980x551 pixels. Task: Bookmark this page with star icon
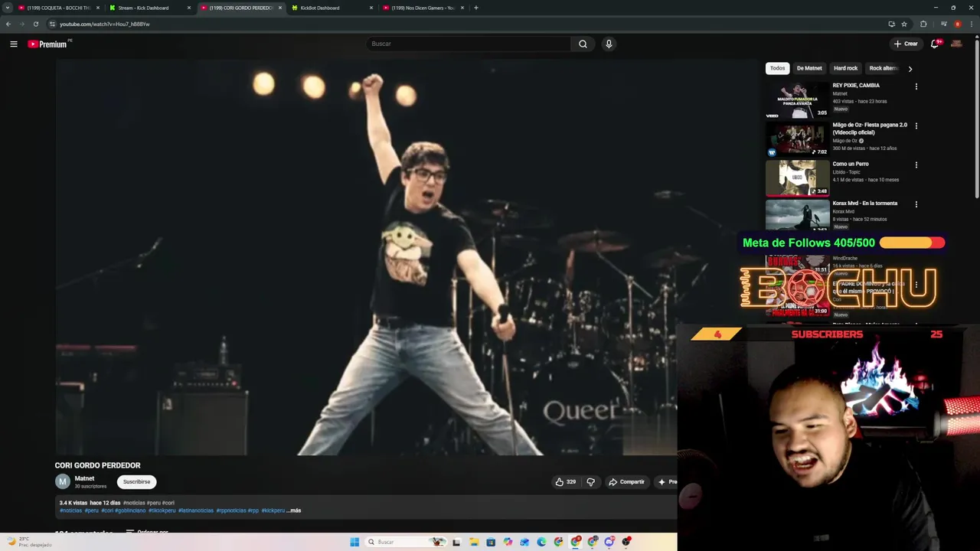904,24
